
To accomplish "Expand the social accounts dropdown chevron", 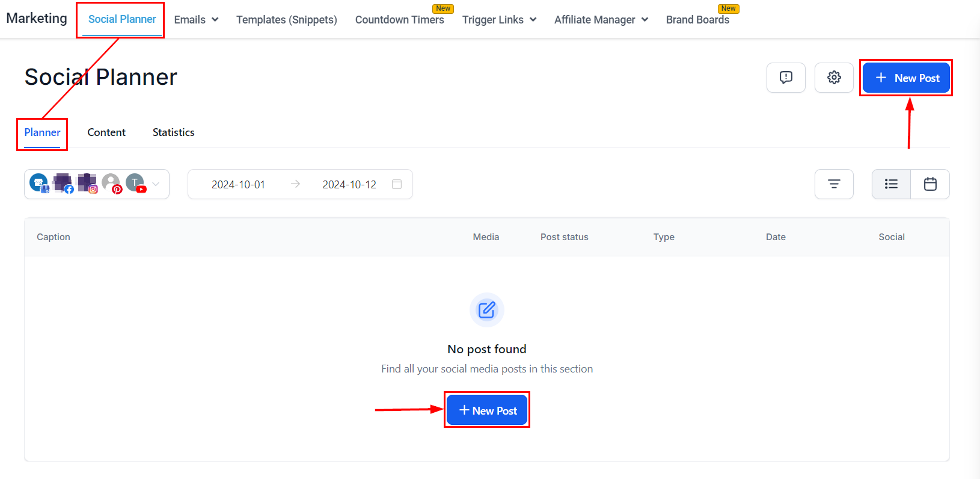I will coord(156,184).
